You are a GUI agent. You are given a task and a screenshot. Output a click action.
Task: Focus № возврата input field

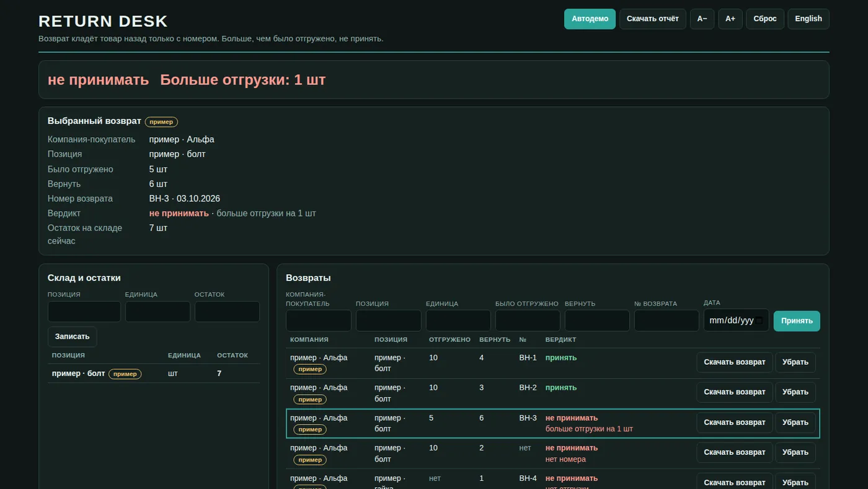tap(666, 321)
